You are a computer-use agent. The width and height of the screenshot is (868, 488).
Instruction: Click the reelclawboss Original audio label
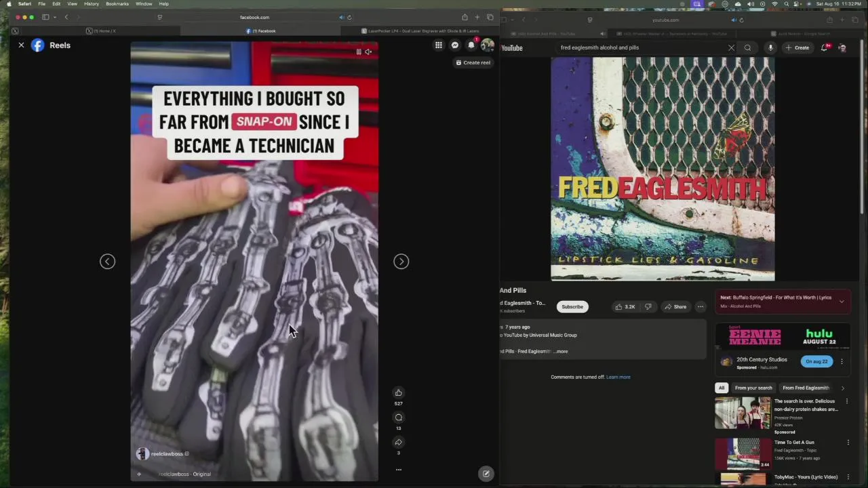tap(184, 474)
